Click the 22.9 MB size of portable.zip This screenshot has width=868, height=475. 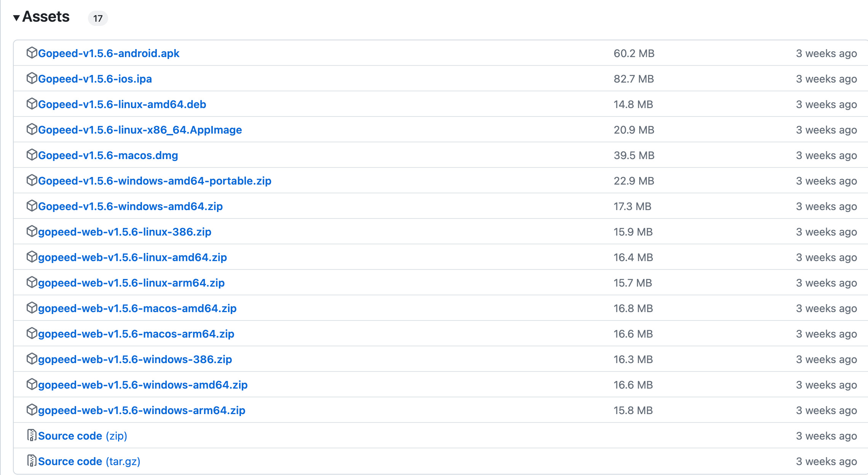[634, 181]
